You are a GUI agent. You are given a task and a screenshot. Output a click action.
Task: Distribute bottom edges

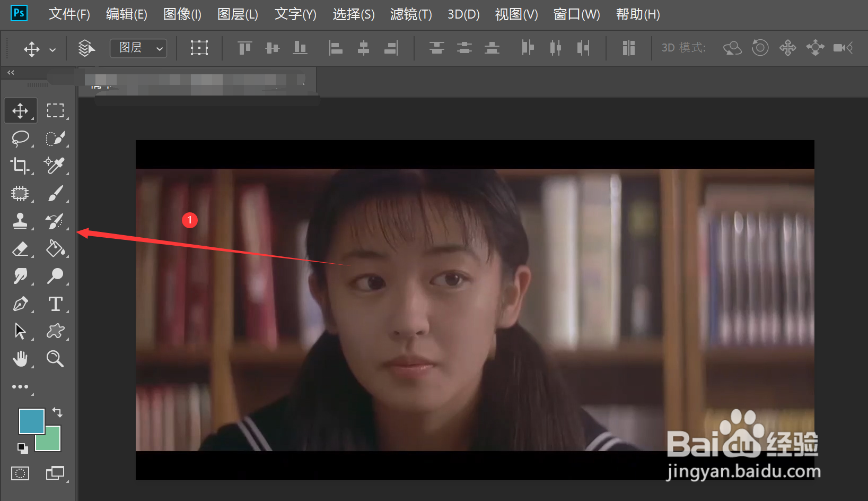pos(492,48)
